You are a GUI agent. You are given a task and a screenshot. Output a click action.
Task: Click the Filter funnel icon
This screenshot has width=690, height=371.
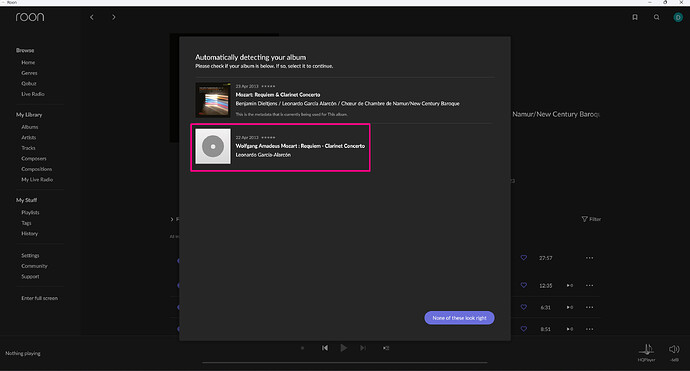[584, 219]
